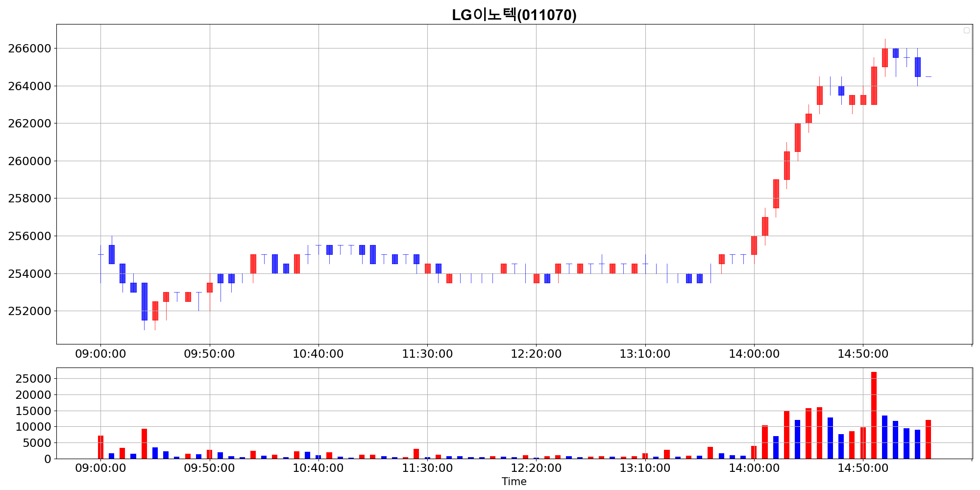Image resolution: width=980 pixels, height=490 pixels.
Task: Click the 260000 price axis label
Action: pyautogui.click(x=30, y=161)
